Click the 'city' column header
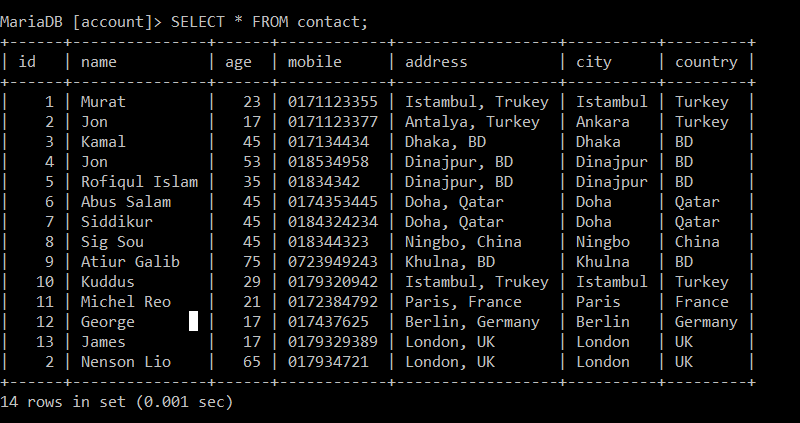The height and width of the screenshot is (423, 800). 594,62
